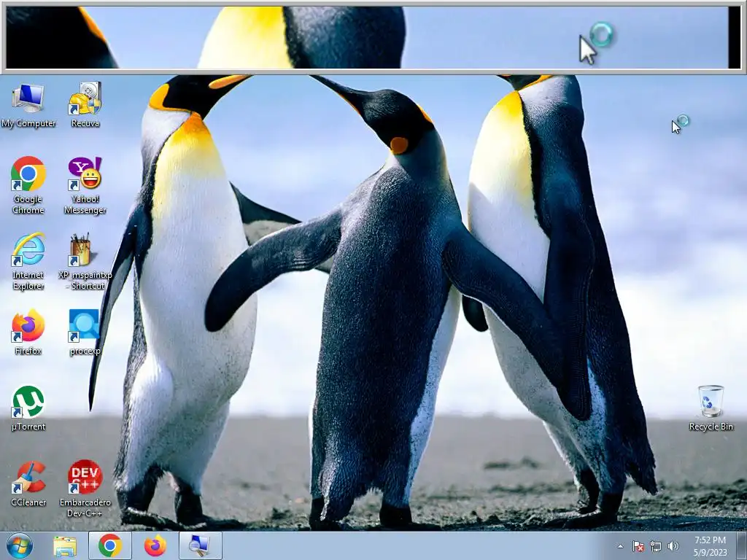Open the Windows Start menu orb
Viewport: 747px width, 560px height.
click(20, 545)
